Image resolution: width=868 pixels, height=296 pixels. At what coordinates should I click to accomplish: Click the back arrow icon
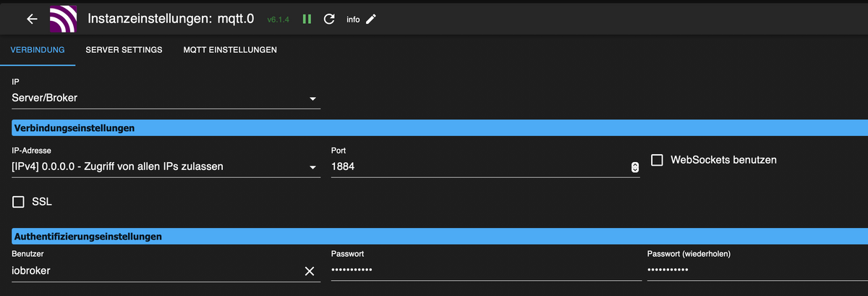(32, 19)
